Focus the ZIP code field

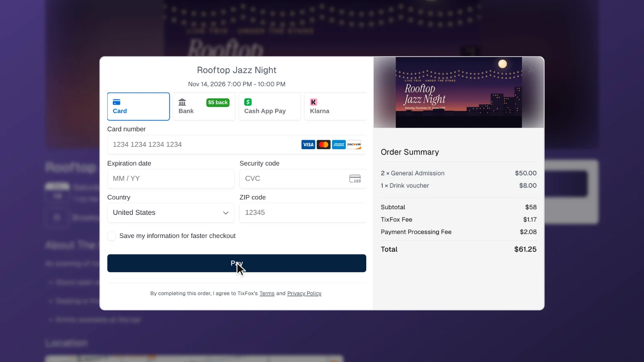(x=303, y=212)
